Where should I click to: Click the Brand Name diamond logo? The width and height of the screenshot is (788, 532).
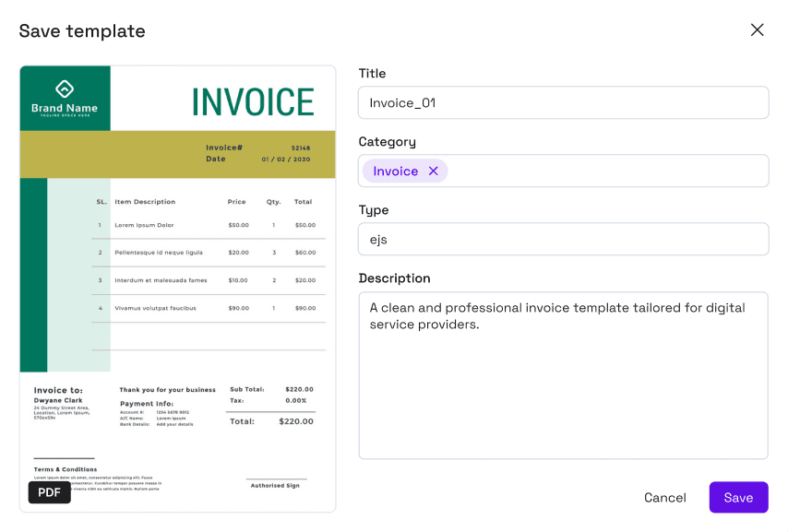(65, 89)
